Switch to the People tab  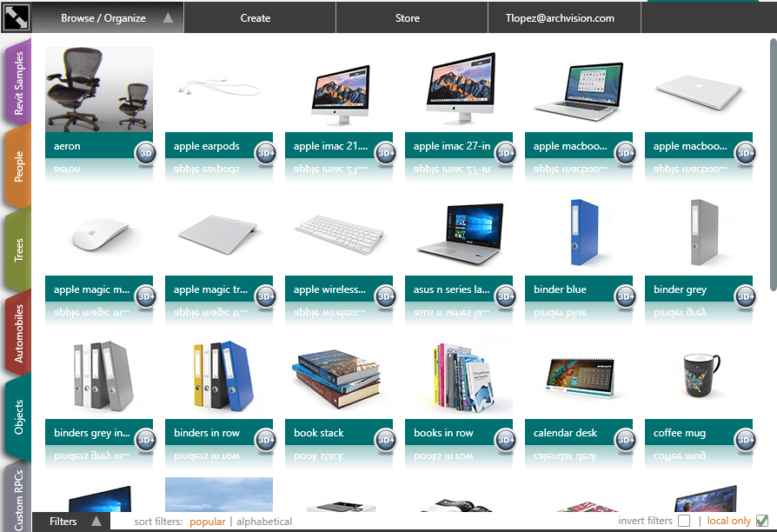pos(18,167)
